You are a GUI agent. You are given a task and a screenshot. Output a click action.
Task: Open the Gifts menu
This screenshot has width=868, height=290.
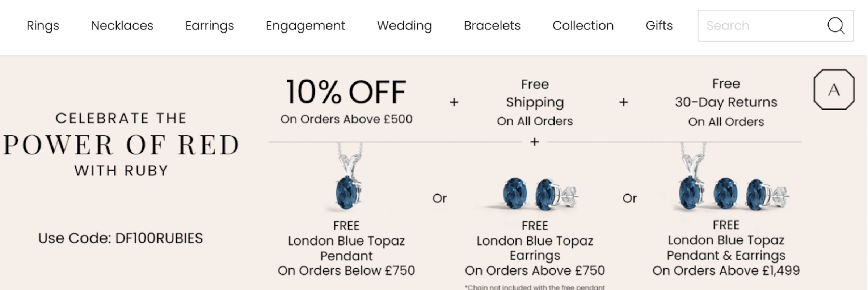click(x=659, y=26)
